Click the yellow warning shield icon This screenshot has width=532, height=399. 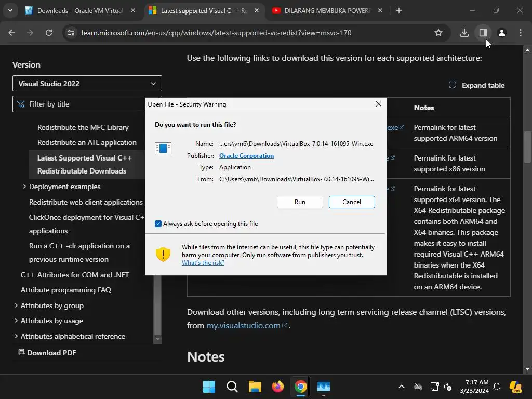[x=163, y=254]
